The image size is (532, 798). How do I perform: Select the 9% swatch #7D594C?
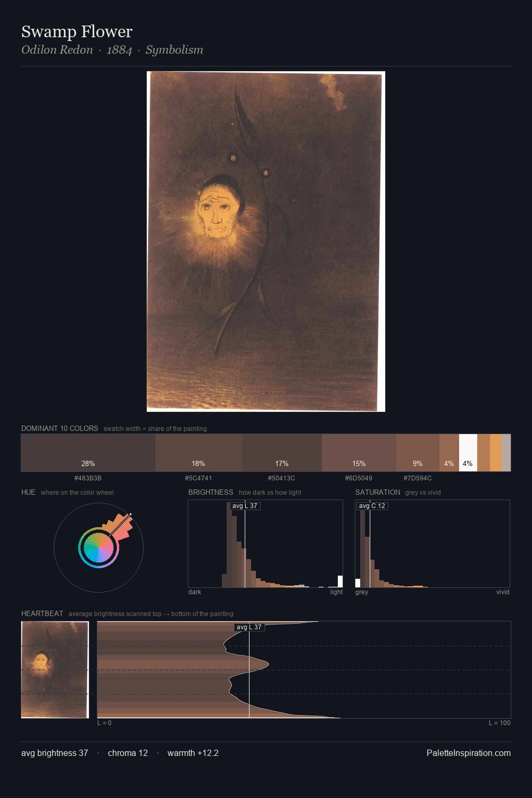pos(418,453)
